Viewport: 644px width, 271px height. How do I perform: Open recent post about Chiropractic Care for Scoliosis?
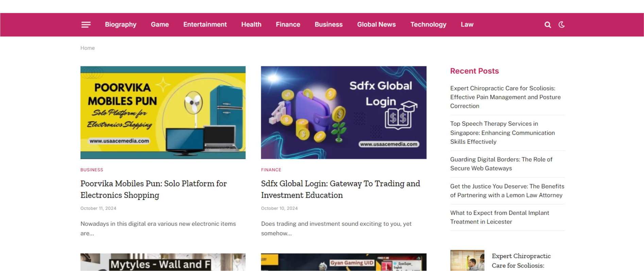click(505, 97)
